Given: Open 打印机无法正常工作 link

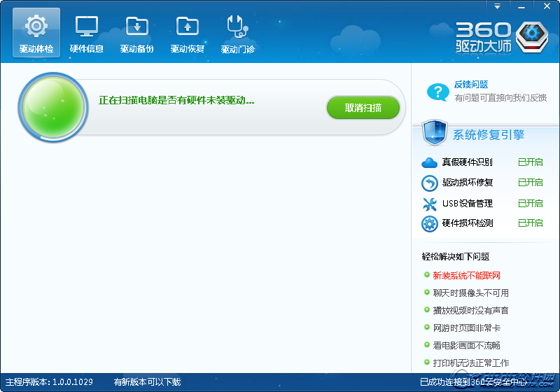Looking at the screenshot, I should [470, 363].
